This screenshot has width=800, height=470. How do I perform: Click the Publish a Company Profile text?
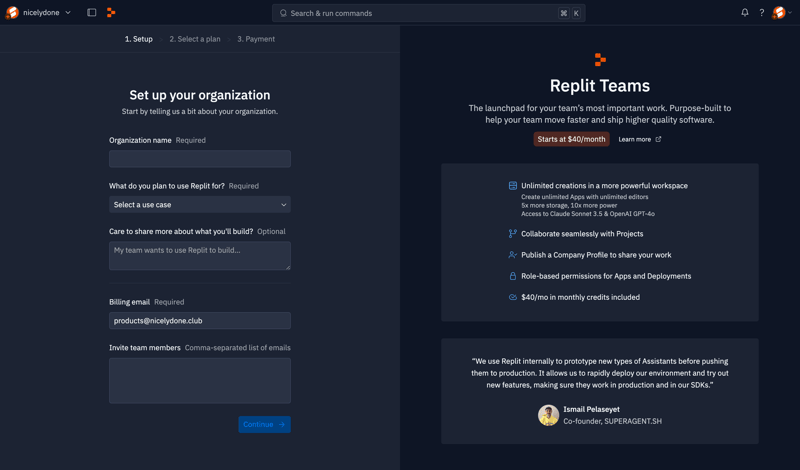pos(596,255)
